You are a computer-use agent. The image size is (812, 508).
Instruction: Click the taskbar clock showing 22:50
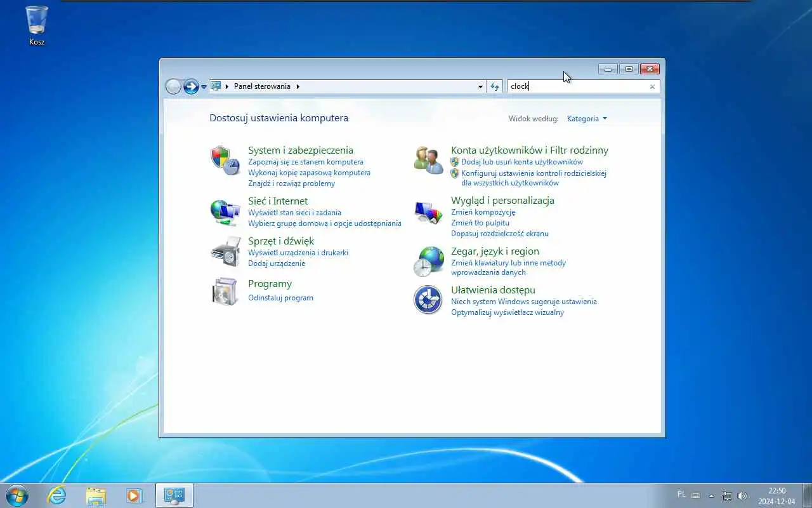click(776, 496)
